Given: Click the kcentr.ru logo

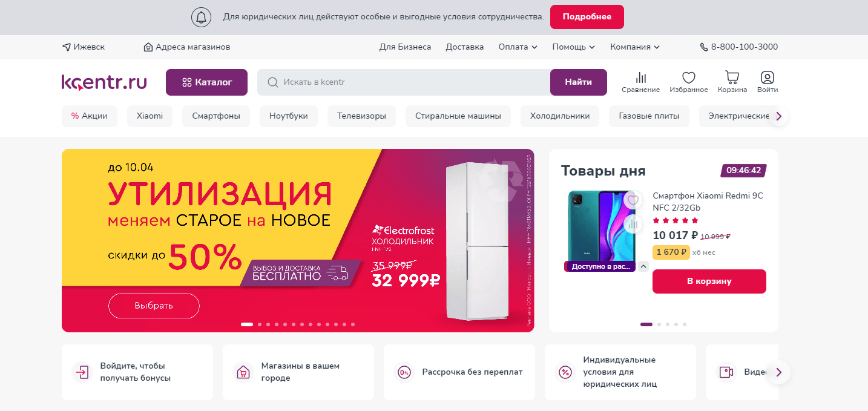Looking at the screenshot, I should [x=104, y=82].
